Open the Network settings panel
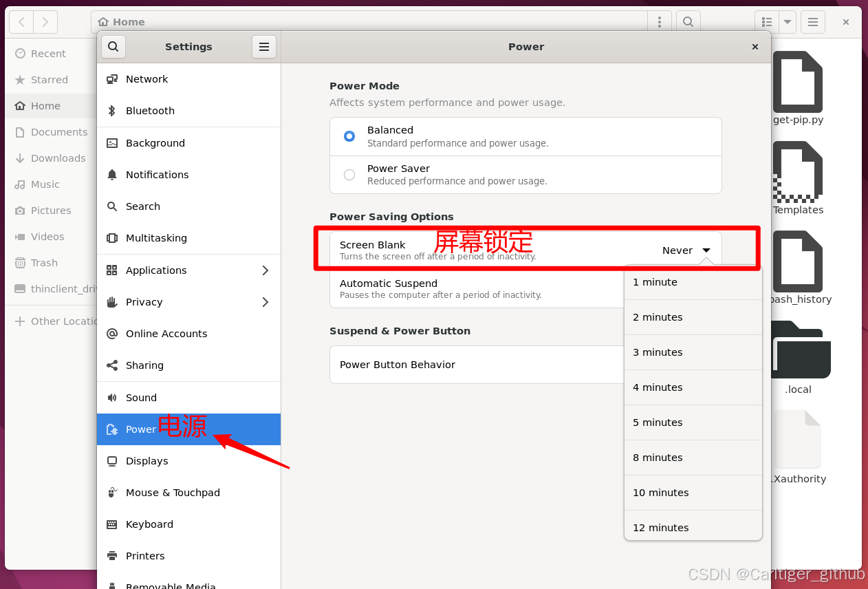 point(188,79)
